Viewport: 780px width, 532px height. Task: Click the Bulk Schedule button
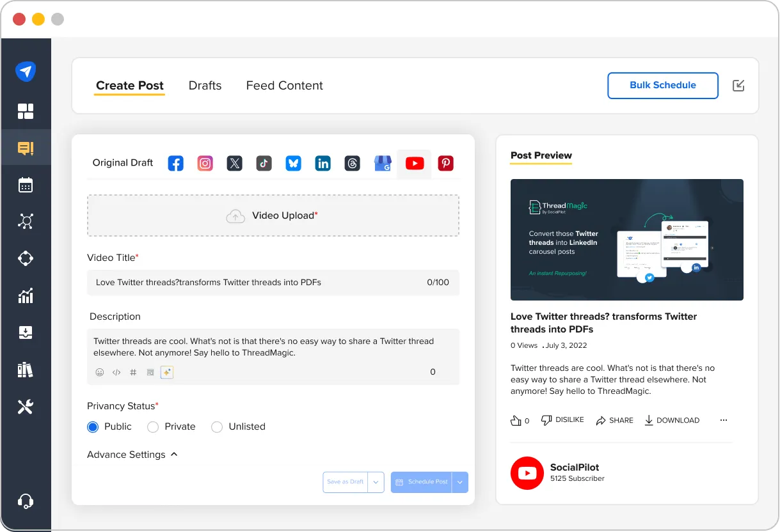pyautogui.click(x=662, y=85)
